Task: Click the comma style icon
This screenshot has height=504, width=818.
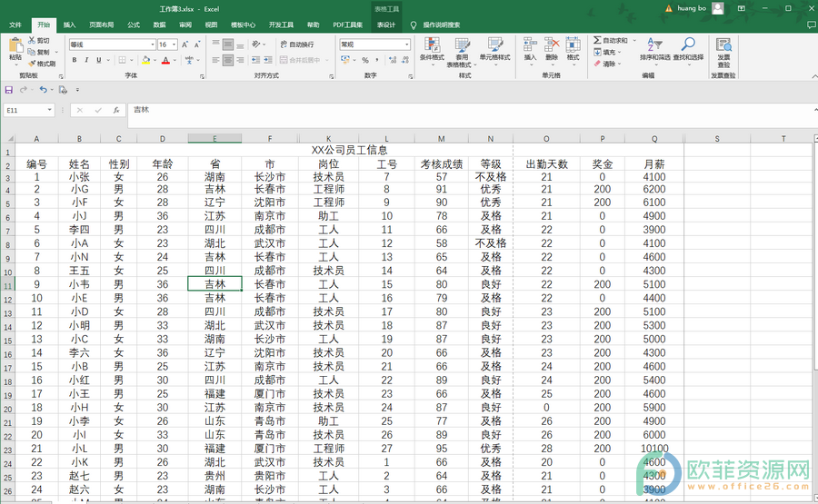Action: tap(376, 60)
